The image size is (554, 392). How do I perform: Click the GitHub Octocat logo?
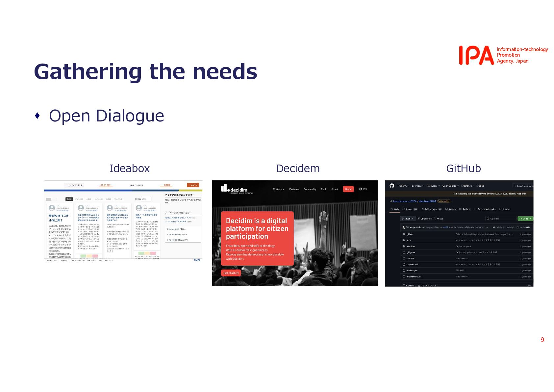coord(392,186)
